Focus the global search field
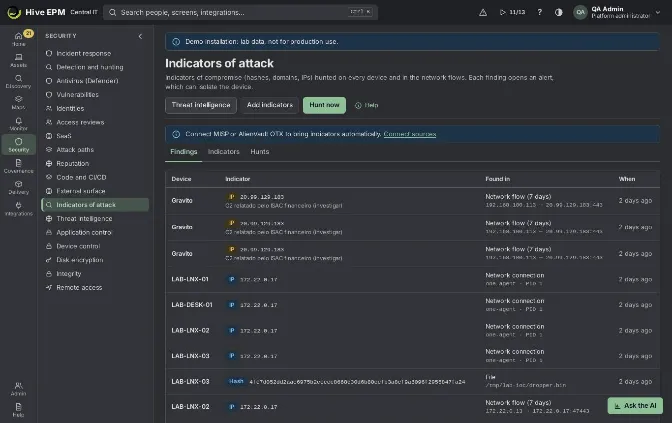 click(240, 12)
